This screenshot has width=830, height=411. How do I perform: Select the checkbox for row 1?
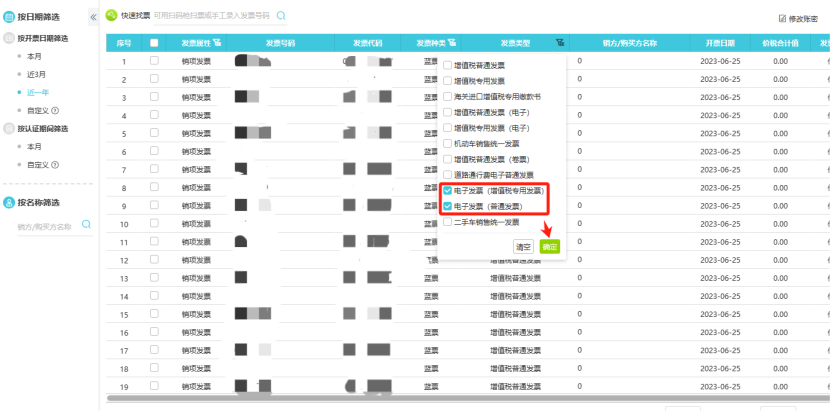(154, 60)
